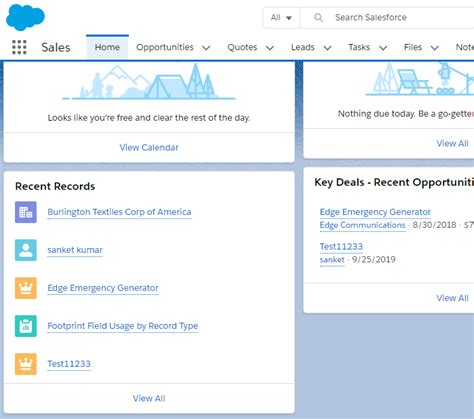This screenshot has width=474, height=419.
Task: Open the Tasks tab dropdown chevron
Action: click(x=383, y=48)
